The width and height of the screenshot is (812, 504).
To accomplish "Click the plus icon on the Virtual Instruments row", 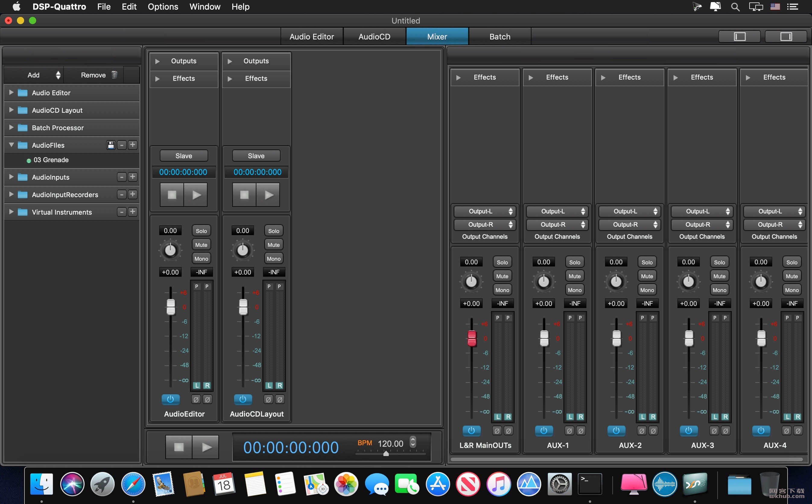I will (x=133, y=212).
